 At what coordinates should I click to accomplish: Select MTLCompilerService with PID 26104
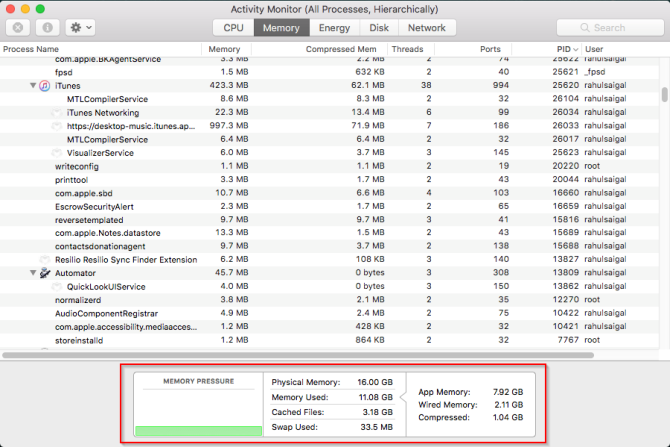tap(329, 99)
